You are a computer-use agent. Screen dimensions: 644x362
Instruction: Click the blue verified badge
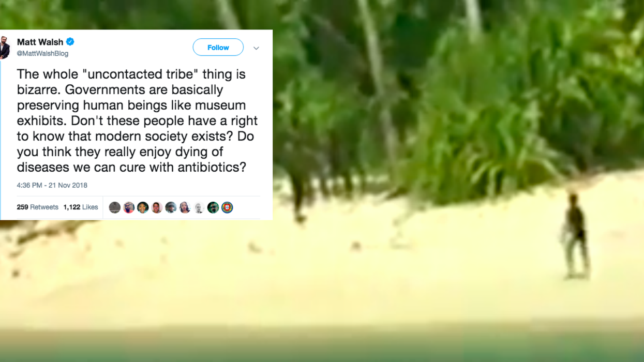click(x=70, y=42)
